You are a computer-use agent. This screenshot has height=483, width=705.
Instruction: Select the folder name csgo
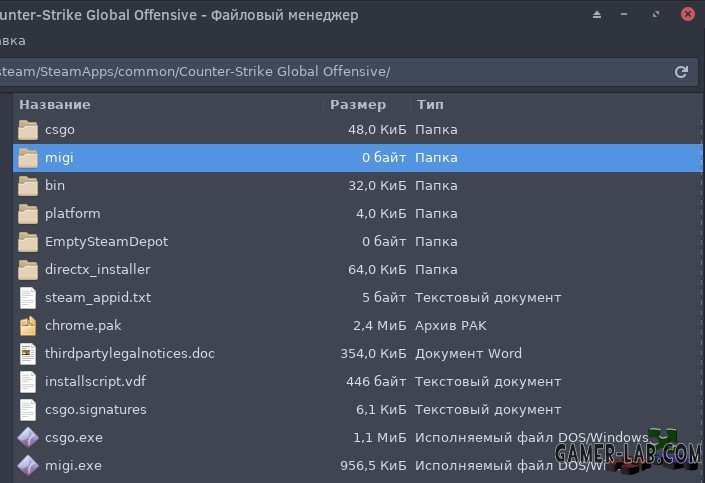60,130
